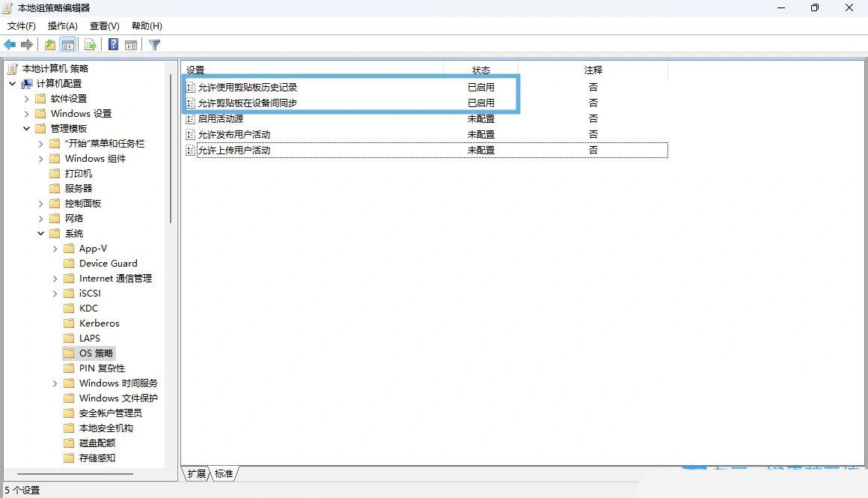This screenshot has height=498, width=868.
Task: Select the 启用活动源 policy setting
Action: pos(220,118)
